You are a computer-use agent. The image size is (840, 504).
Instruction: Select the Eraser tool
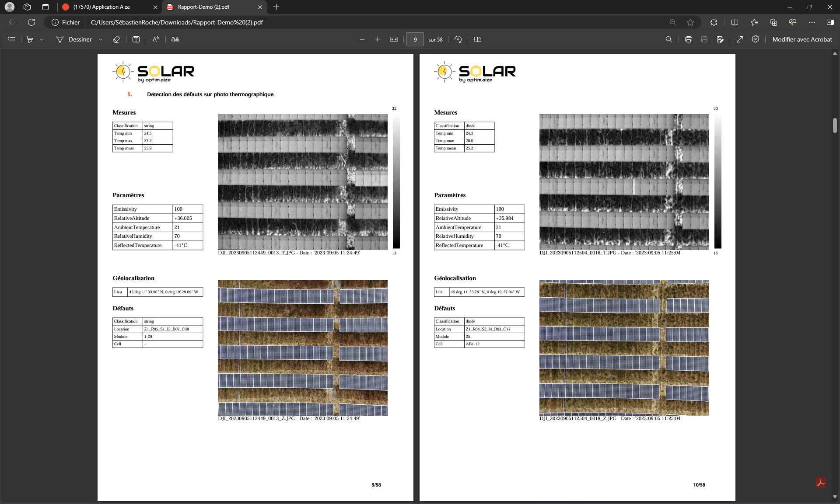click(x=116, y=39)
